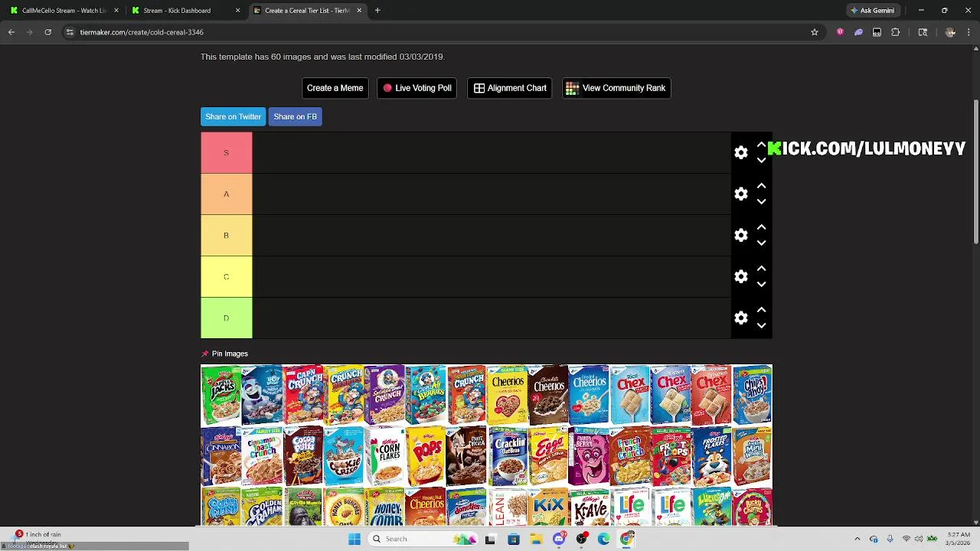Image resolution: width=980 pixels, height=551 pixels.
Task: Click Share on FB
Action: 295,116
